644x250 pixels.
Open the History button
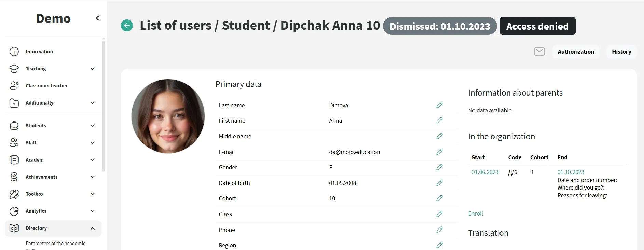coord(621,52)
